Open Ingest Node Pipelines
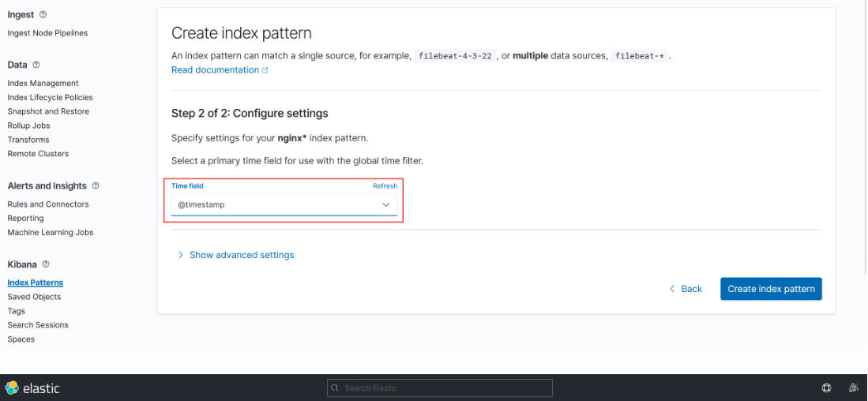 tap(47, 33)
